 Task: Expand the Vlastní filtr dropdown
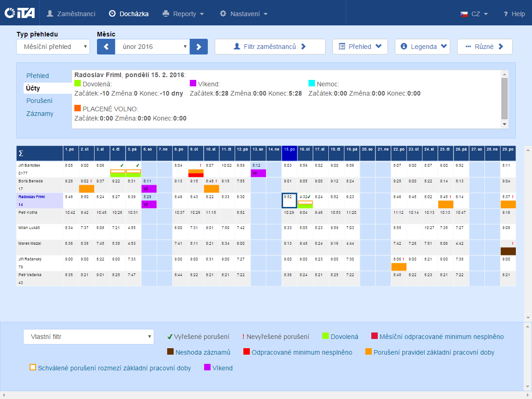(88, 337)
